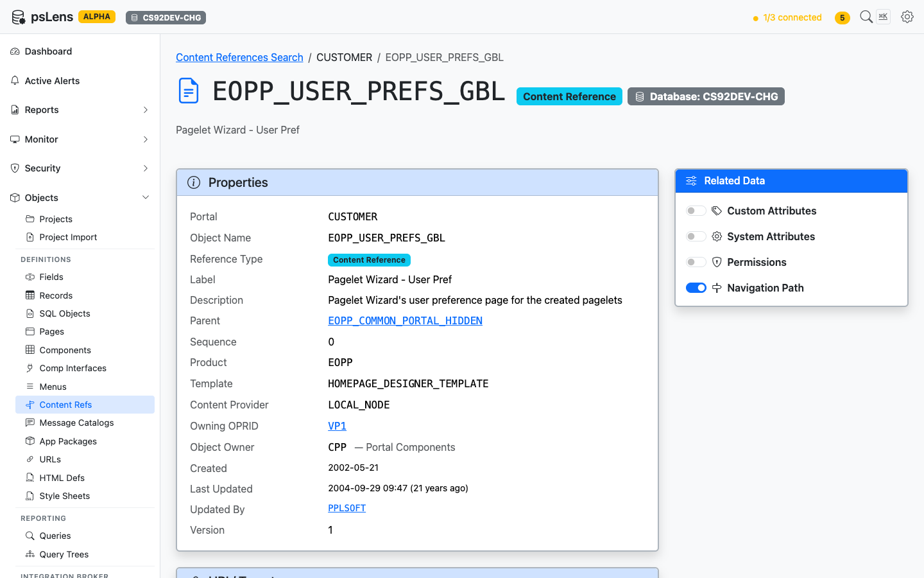This screenshot has height=578, width=924.
Task: Click the large document icon beside the title
Action: (x=189, y=91)
